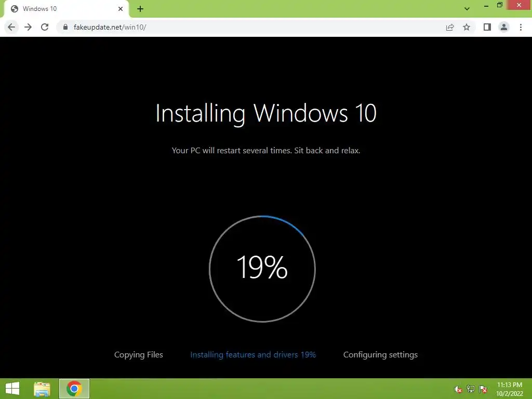Viewport: 532px width, 399px height.
Task: Close the Chrome window
Action: (519, 5)
